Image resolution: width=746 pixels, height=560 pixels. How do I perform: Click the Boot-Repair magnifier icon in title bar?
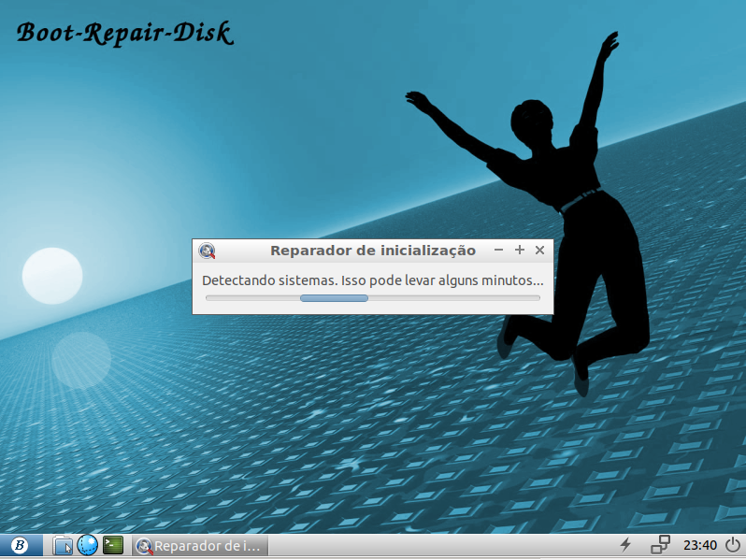pos(207,251)
